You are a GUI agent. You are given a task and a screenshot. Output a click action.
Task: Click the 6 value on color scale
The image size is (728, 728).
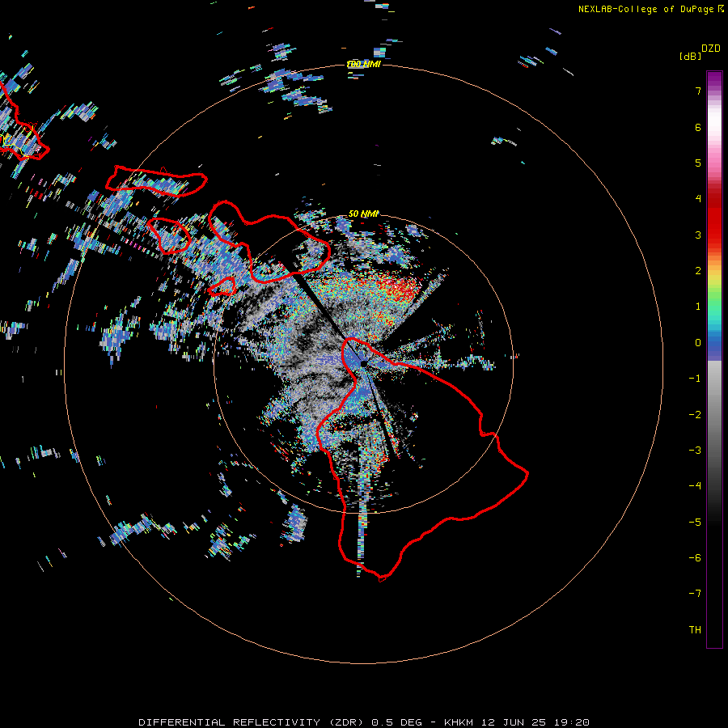point(698,127)
